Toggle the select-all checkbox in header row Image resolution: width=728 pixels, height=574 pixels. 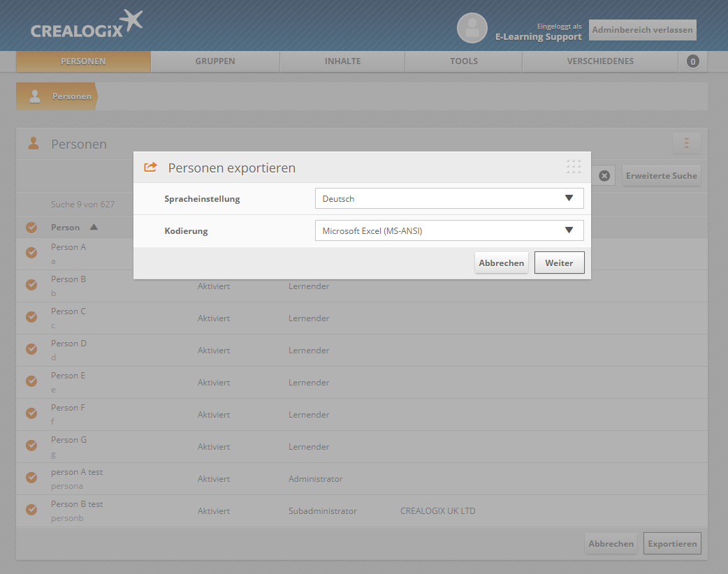click(x=31, y=227)
